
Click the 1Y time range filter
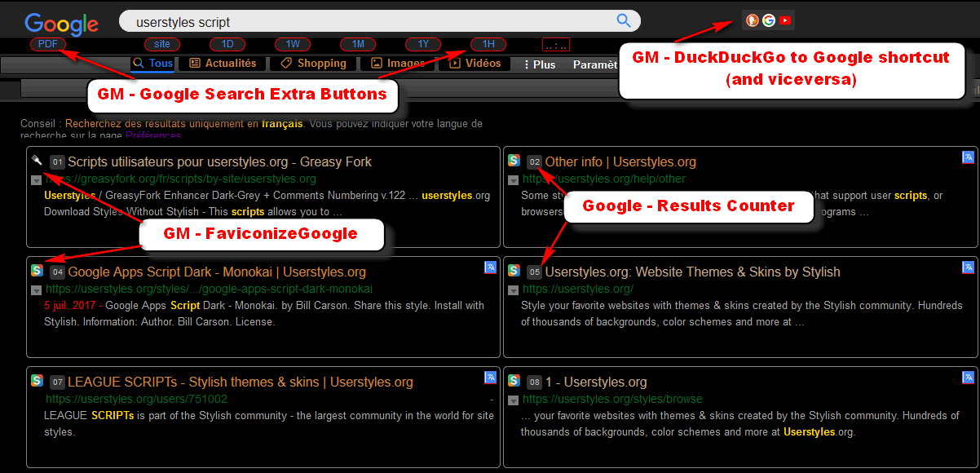pos(422,45)
